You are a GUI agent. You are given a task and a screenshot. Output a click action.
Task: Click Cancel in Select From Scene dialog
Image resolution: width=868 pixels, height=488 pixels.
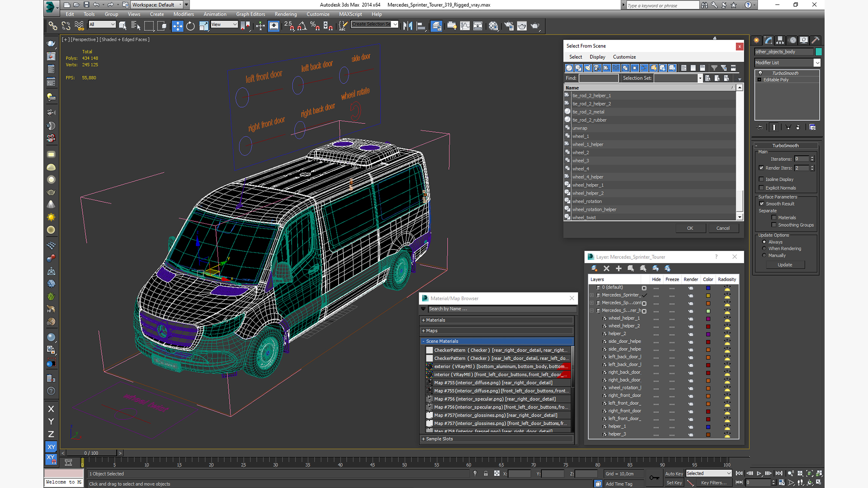[723, 228]
